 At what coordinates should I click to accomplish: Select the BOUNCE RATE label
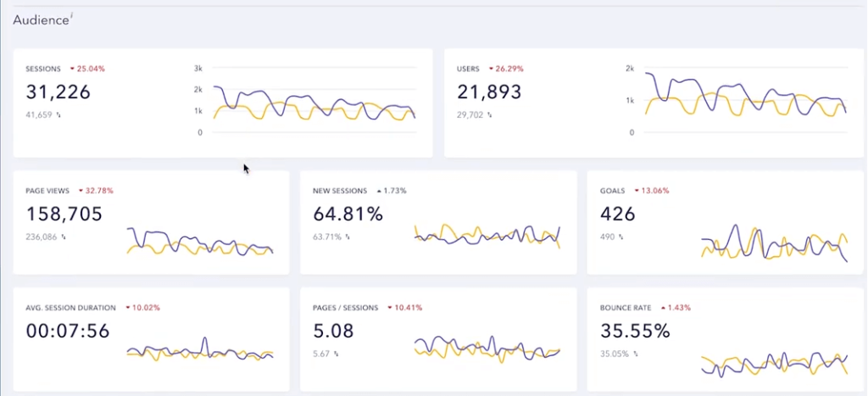[626, 308]
